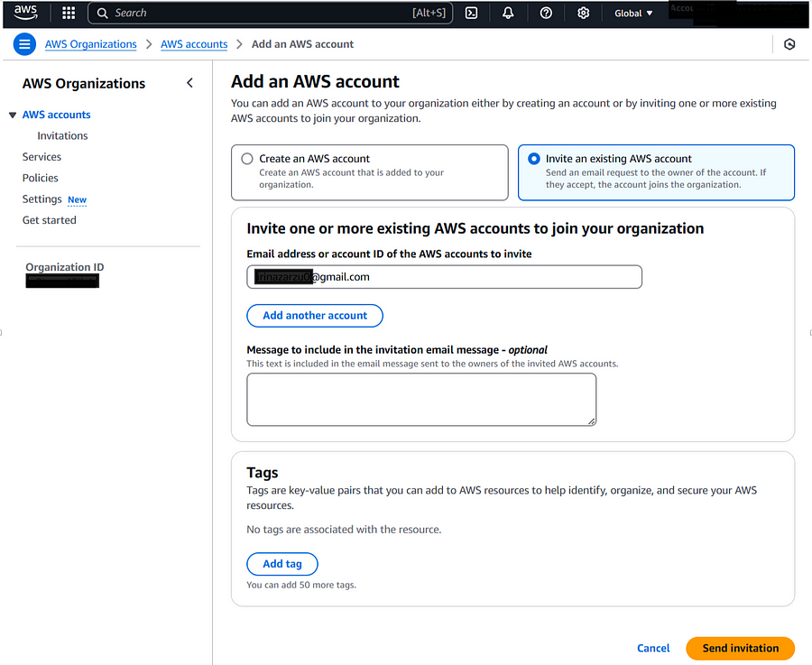Image resolution: width=812 pixels, height=665 pixels.
Task: Select the Create an AWS account option
Action: [370, 172]
